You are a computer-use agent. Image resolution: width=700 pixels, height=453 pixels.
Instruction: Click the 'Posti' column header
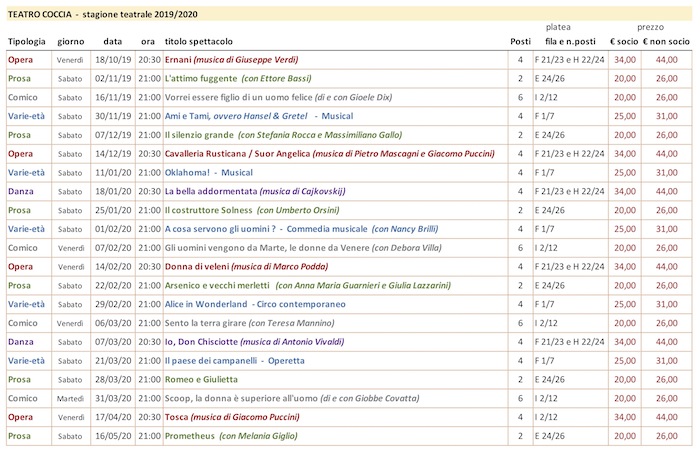[521, 42]
